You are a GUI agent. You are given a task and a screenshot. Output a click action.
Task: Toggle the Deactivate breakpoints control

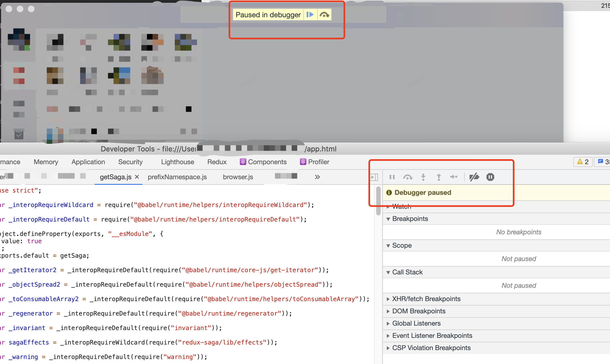474,177
